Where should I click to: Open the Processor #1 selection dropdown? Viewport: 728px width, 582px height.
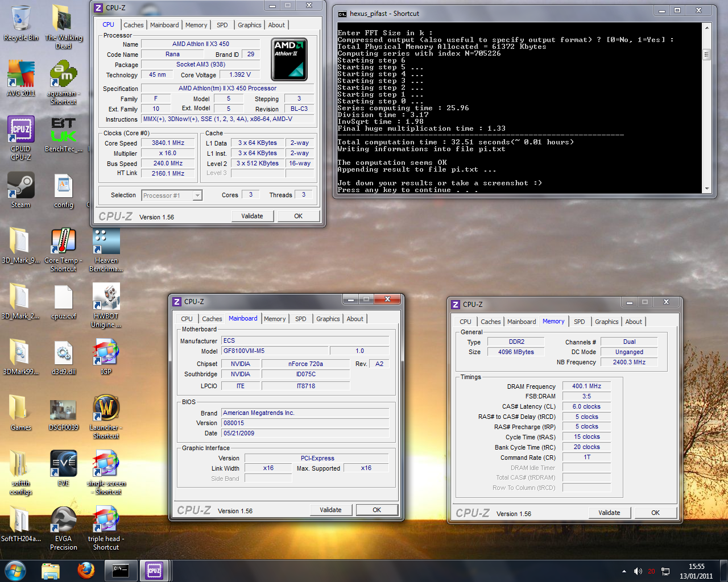(x=172, y=196)
